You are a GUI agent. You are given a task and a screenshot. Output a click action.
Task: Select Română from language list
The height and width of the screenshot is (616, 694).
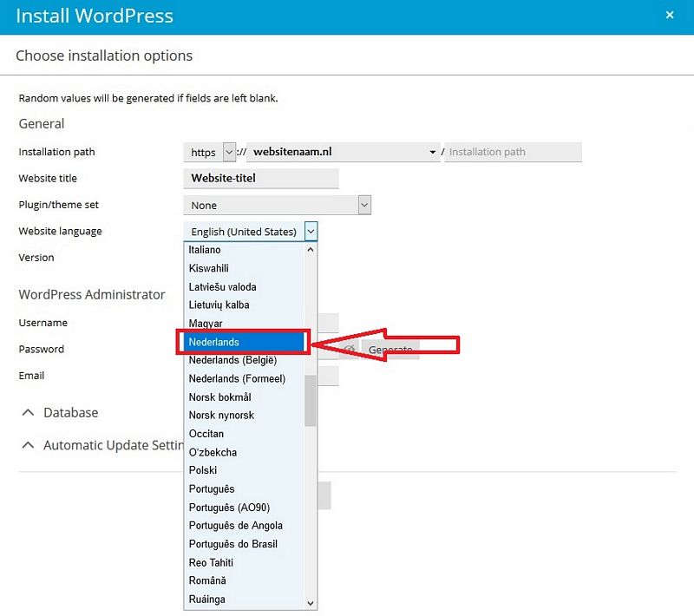click(x=244, y=580)
